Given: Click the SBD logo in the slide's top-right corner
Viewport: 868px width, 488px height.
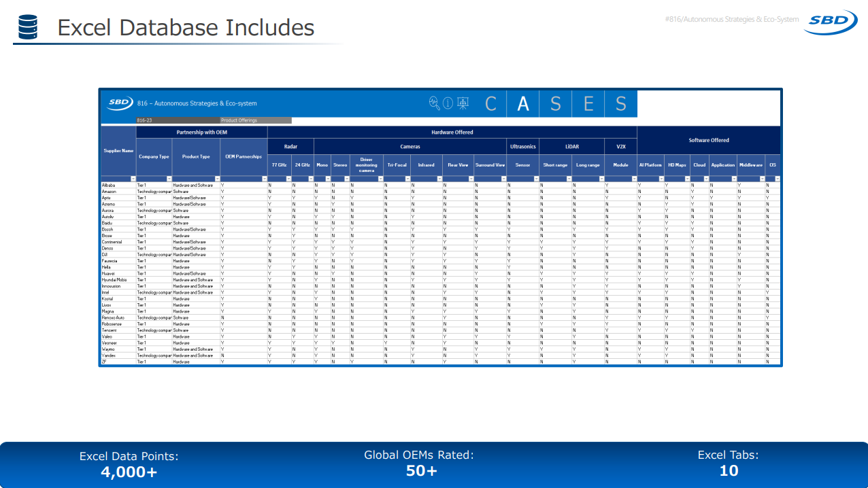Looking at the screenshot, I should coord(831,22).
